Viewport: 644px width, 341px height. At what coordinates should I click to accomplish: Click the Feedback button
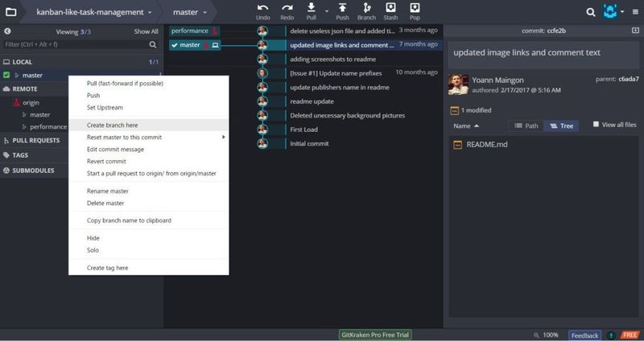(585, 335)
